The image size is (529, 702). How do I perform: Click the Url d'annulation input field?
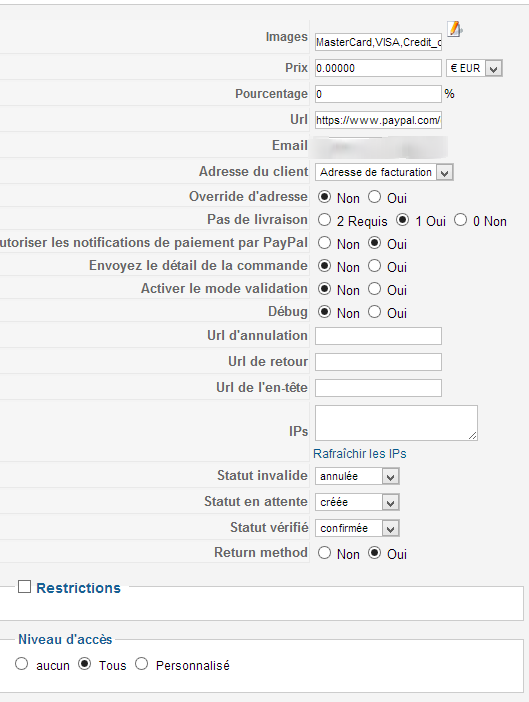[x=378, y=336]
